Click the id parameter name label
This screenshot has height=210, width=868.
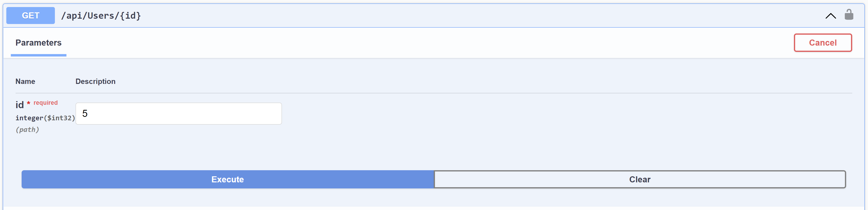tap(19, 105)
